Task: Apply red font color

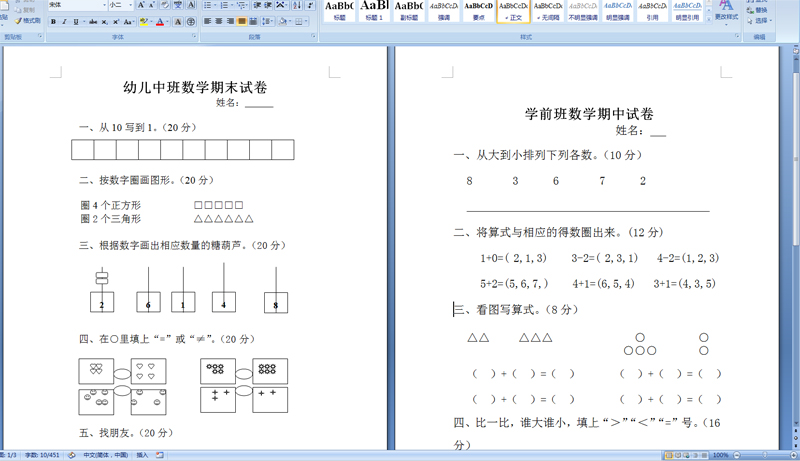Action: pyautogui.click(x=160, y=21)
